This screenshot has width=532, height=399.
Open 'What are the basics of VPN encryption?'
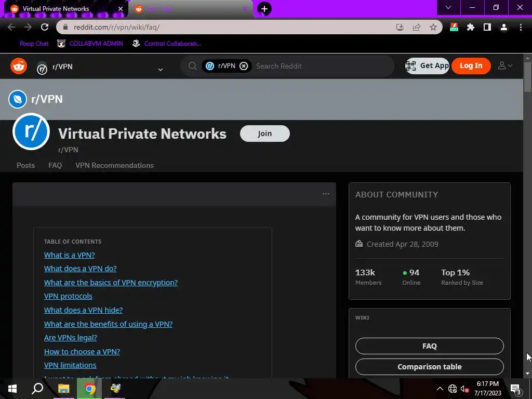[x=111, y=282]
